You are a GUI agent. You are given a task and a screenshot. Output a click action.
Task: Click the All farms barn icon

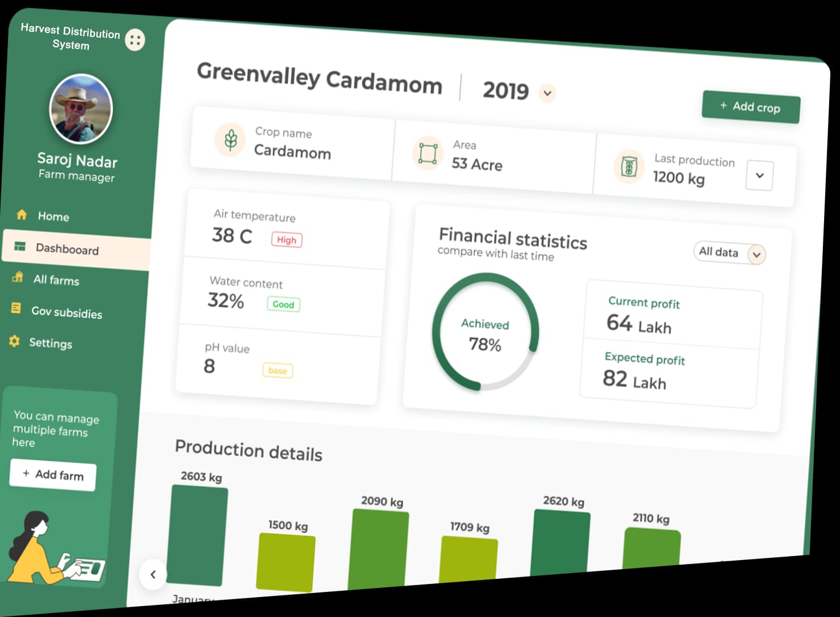18,277
